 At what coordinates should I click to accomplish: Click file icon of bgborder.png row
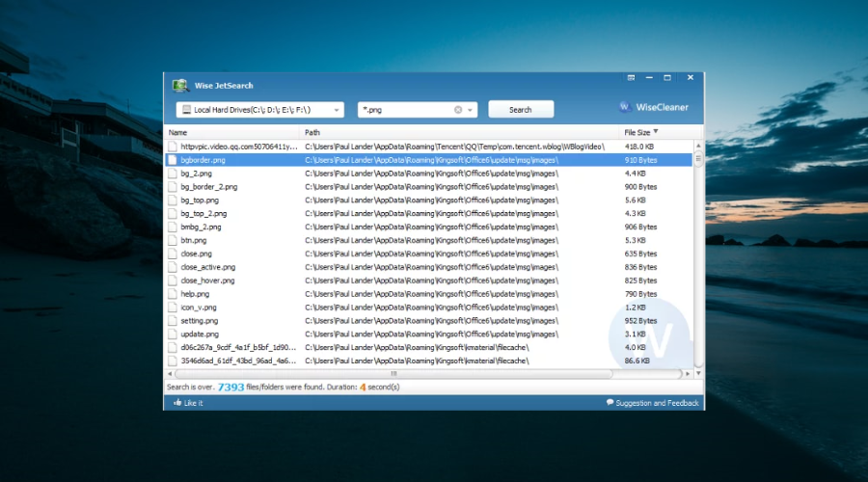coord(173,160)
